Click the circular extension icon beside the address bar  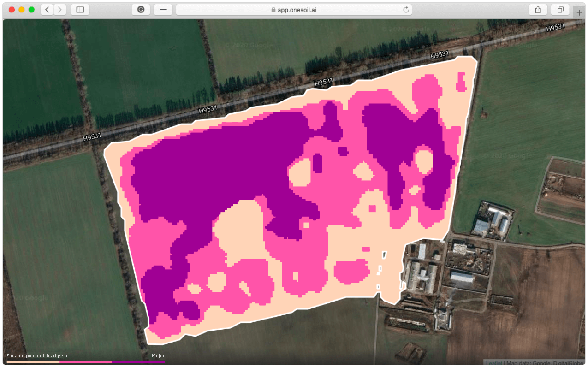[141, 9]
